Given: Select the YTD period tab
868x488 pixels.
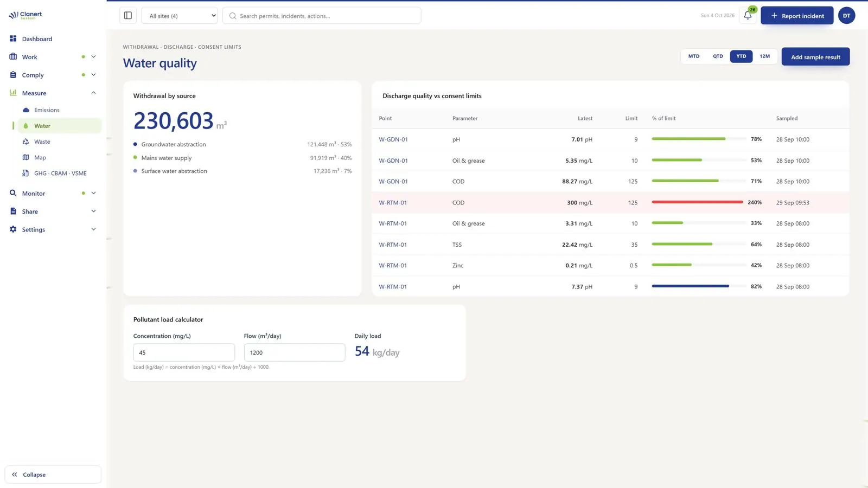Looking at the screenshot, I should 741,56.
